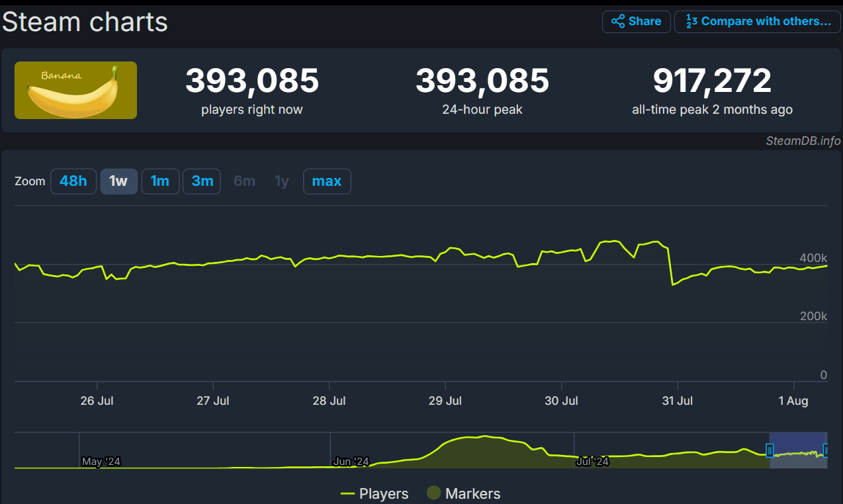Viewport: 843px width, 504px height.
Task: Click the 26 Jul date label
Action: [x=97, y=401]
